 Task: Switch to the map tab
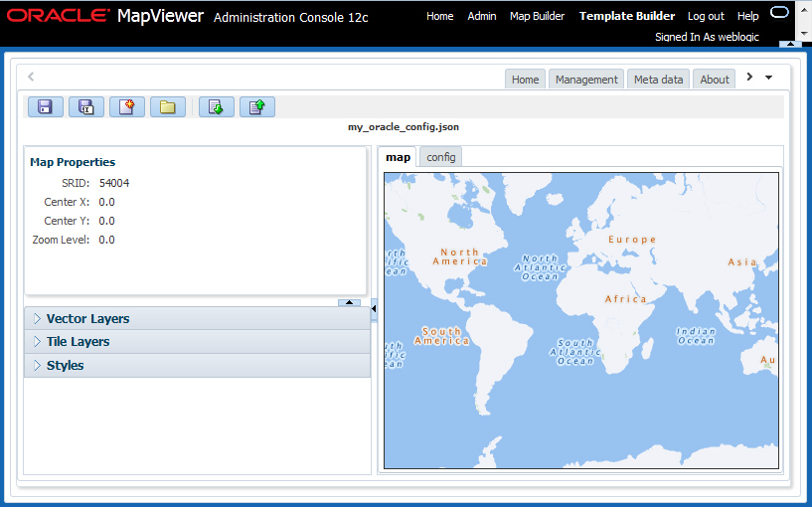pos(398,157)
